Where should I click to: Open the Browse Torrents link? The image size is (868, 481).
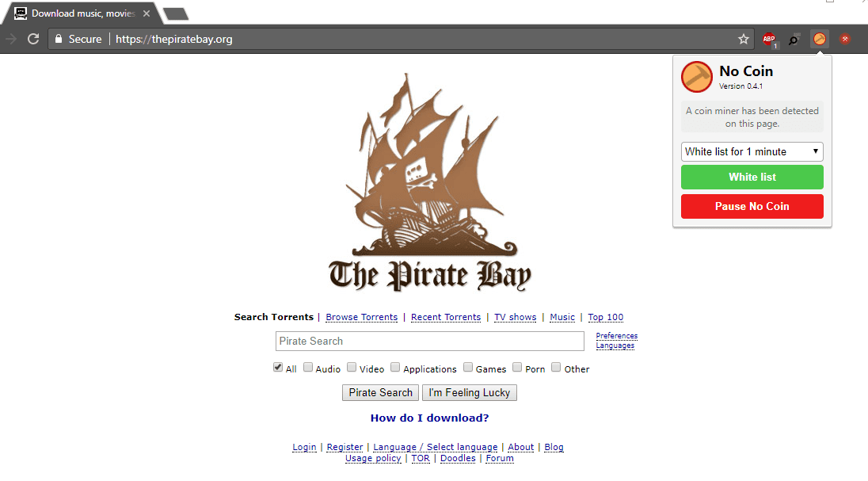pyautogui.click(x=361, y=317)
